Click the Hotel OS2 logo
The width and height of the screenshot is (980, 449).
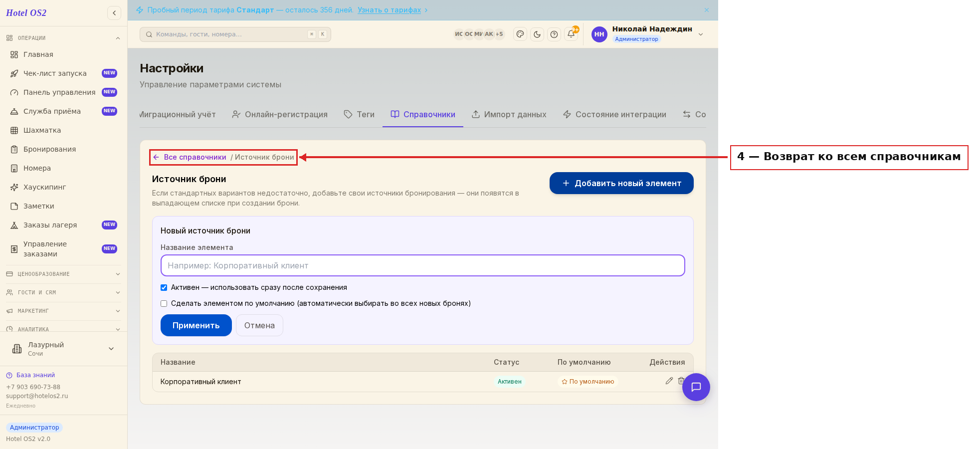[26, 13]
